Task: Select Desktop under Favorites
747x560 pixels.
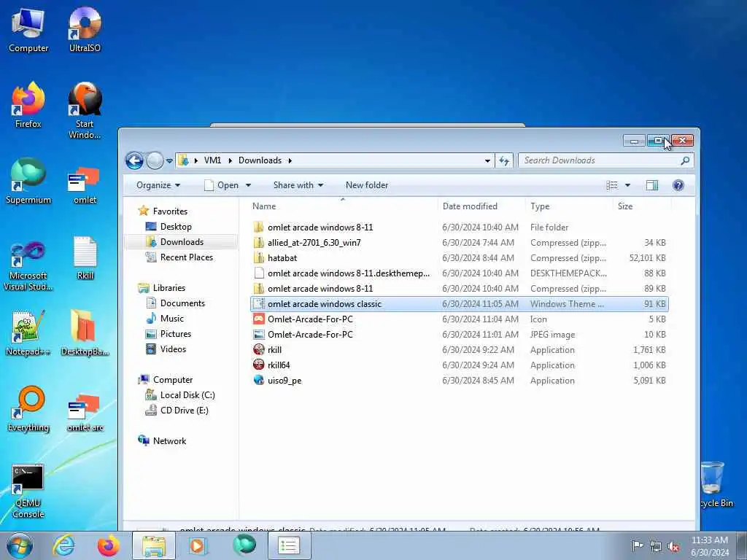Action: pos(176,227)
